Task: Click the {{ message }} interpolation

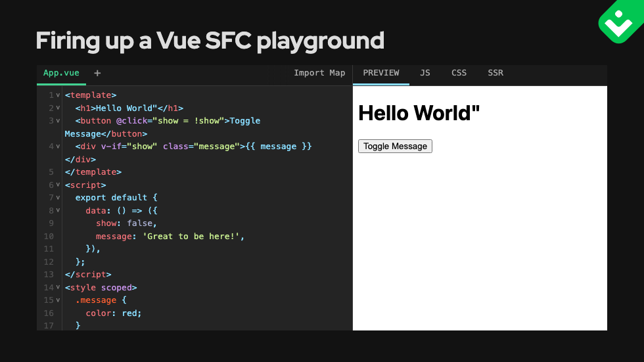Action: point(279,147)
